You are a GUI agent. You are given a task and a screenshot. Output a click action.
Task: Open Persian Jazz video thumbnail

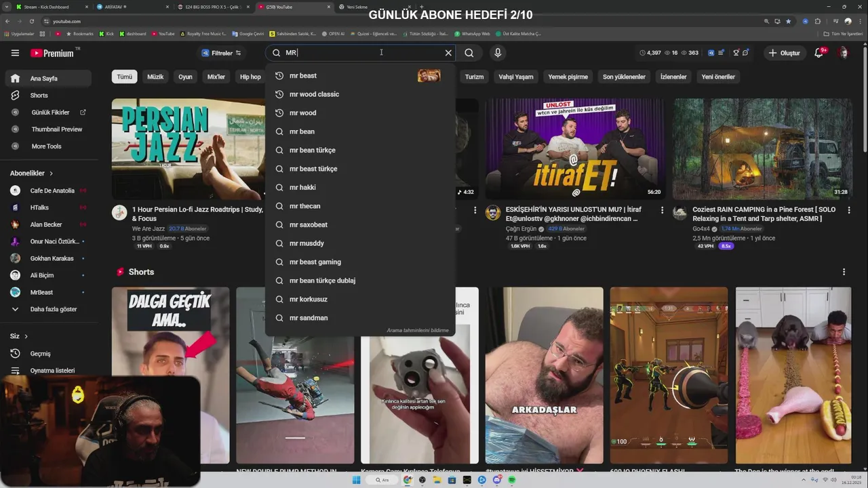pos(189,149)
